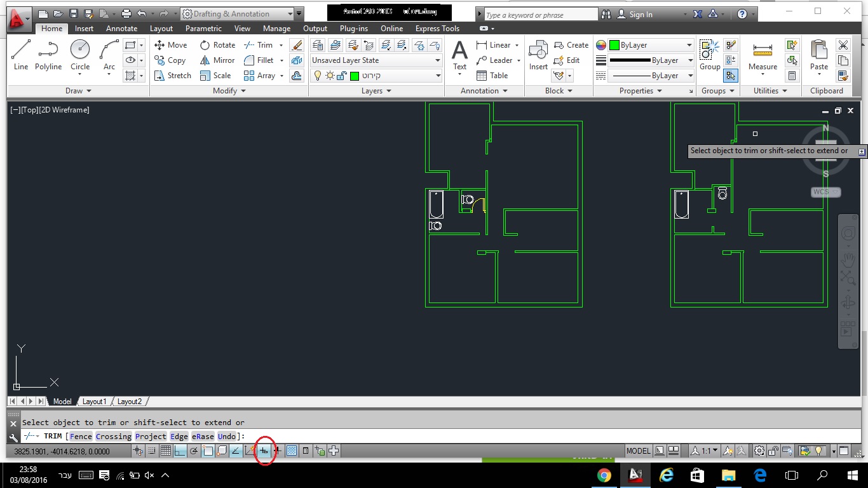The image size is (868, 488).
Task: Open the Insert block tool
Action: (538, 55)
